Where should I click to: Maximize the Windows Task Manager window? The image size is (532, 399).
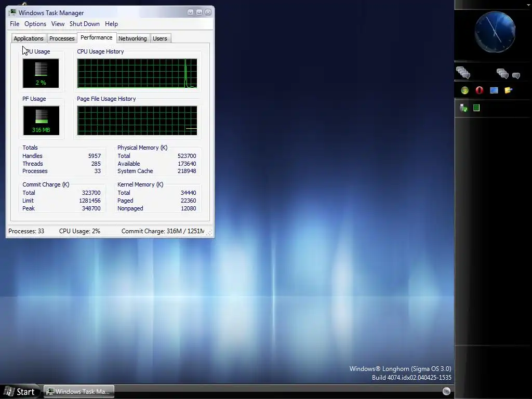coord(199,12)
